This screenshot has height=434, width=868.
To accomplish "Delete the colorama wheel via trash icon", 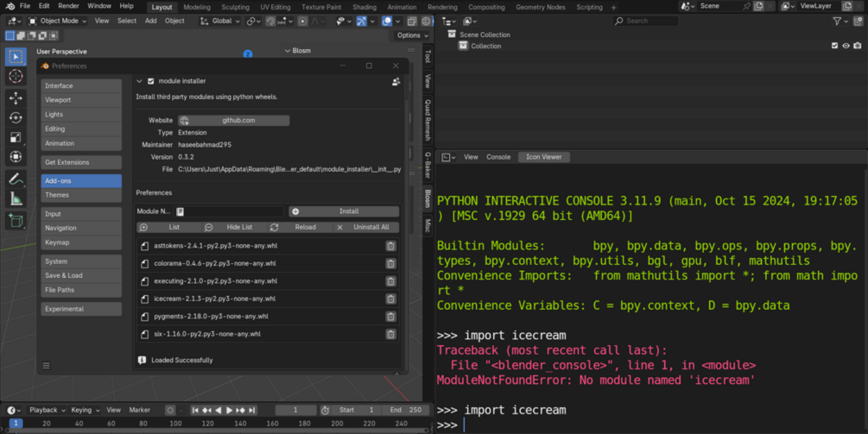I will pyautogui.click(x=391, y=264).
